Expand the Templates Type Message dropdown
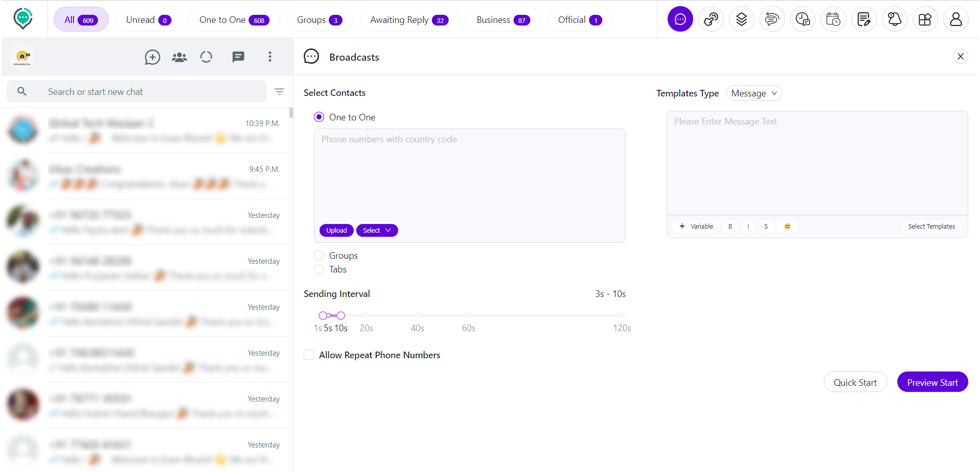Screen dimensions: 980x472 tap(754, 93)
